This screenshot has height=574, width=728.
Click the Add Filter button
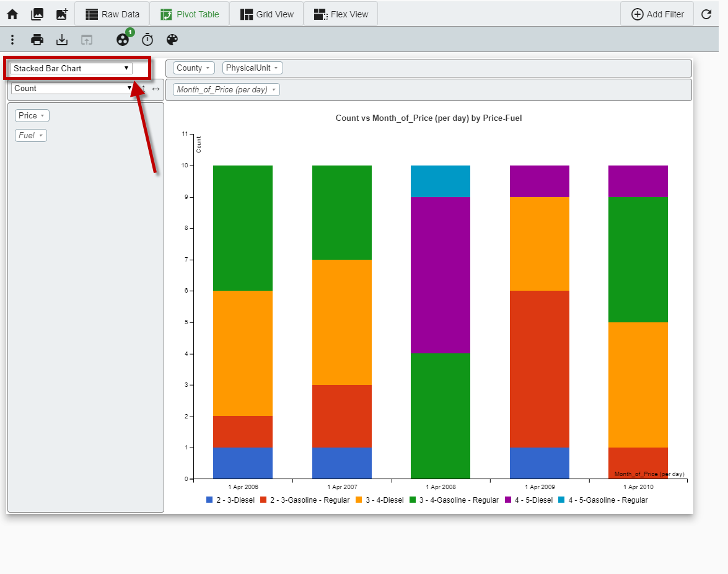(x=657, y=13)
